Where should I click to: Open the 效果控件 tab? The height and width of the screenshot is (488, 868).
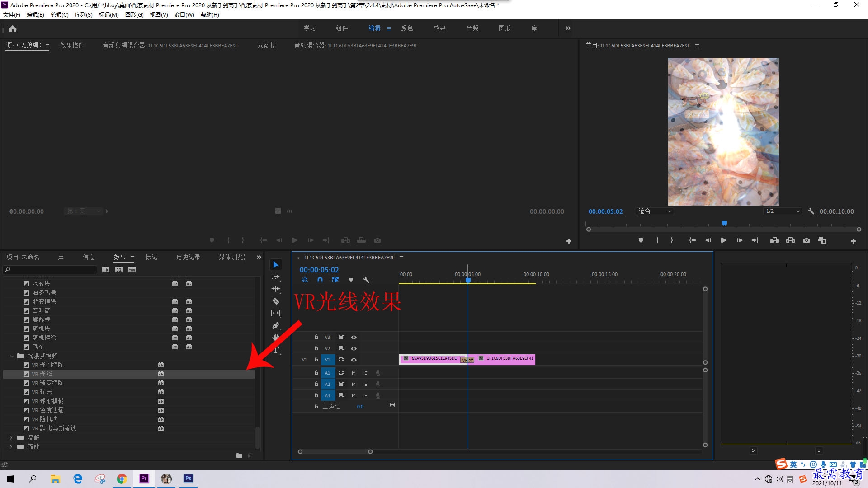72,46
